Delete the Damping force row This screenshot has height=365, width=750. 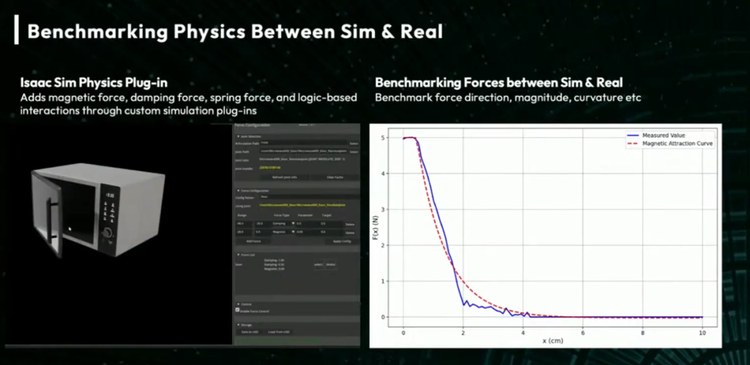click(x=350, y=224)
